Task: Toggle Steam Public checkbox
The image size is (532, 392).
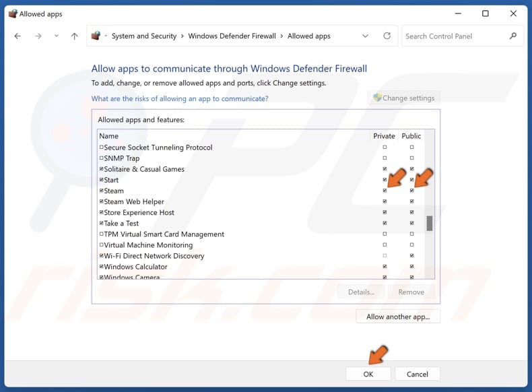Action: pos(411,191)
